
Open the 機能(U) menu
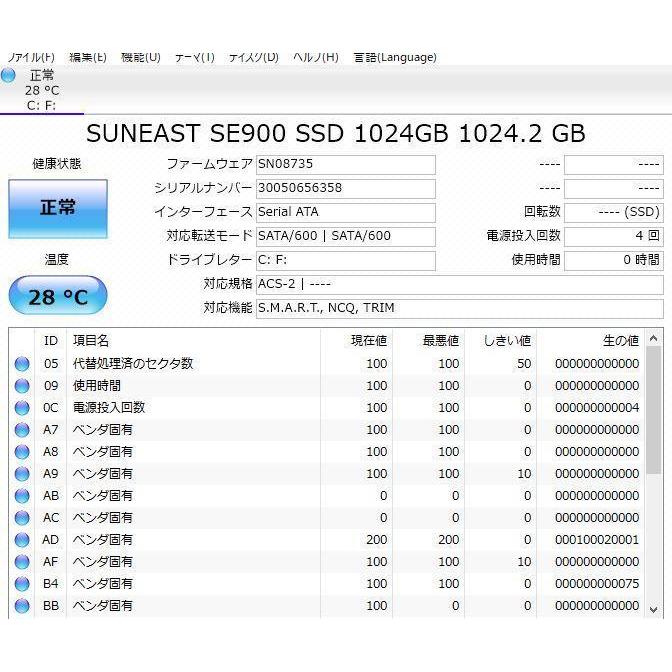141,57
